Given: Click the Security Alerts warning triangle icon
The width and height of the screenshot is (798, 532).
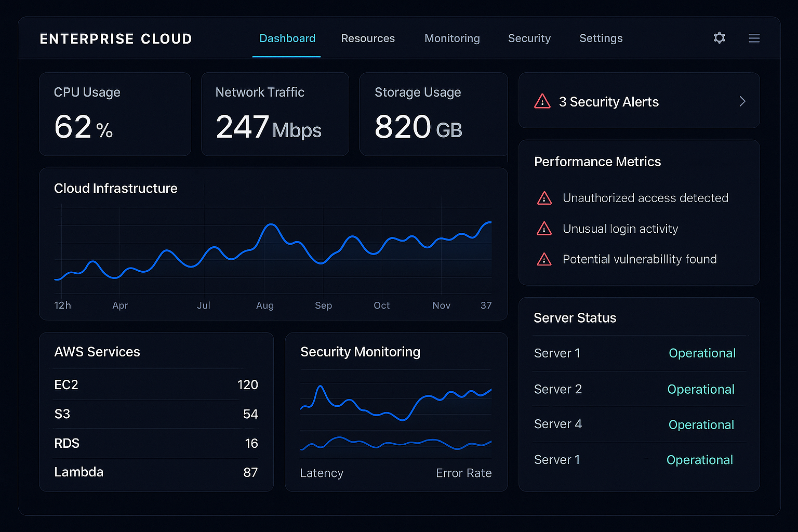Looking at the screenshot, I should tap(542, 101).
